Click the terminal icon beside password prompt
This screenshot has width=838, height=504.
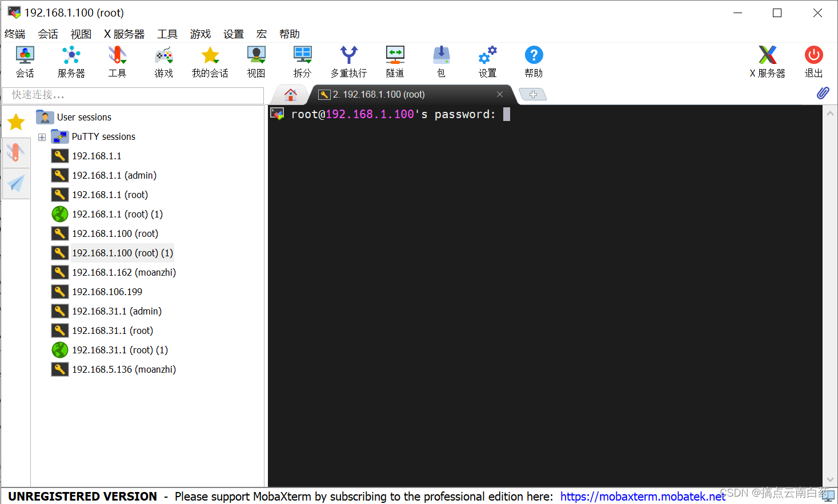(x=277, y=114)
